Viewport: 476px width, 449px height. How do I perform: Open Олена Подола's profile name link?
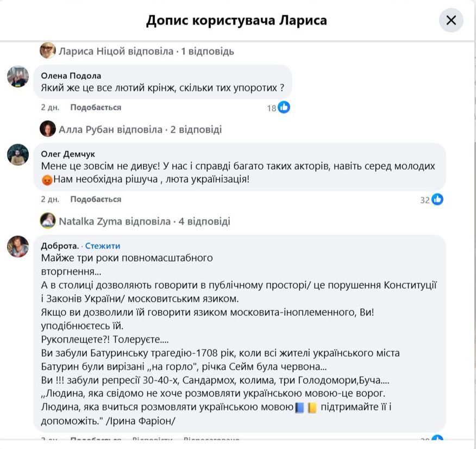point(71,76)
